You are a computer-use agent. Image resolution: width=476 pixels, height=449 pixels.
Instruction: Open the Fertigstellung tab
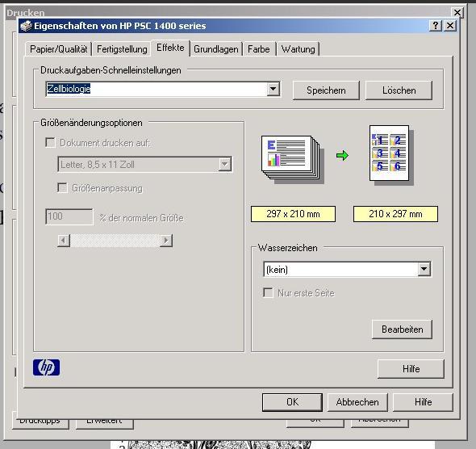(122, 49)
